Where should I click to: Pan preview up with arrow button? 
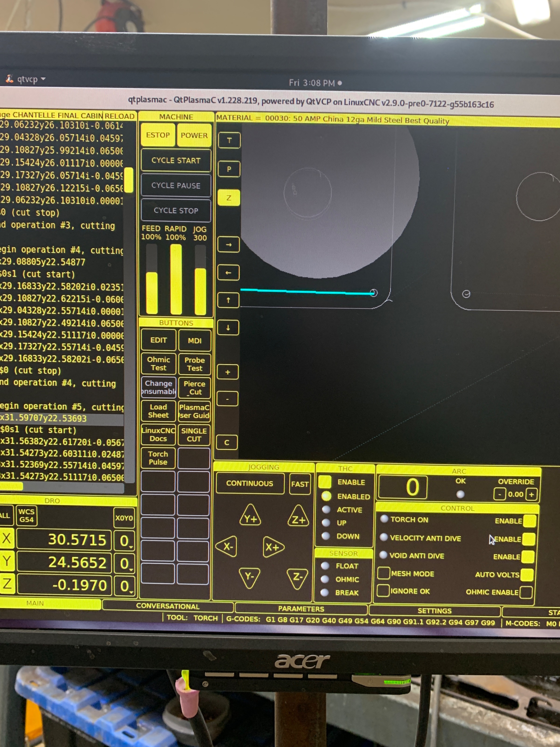[x=228, y=300]
